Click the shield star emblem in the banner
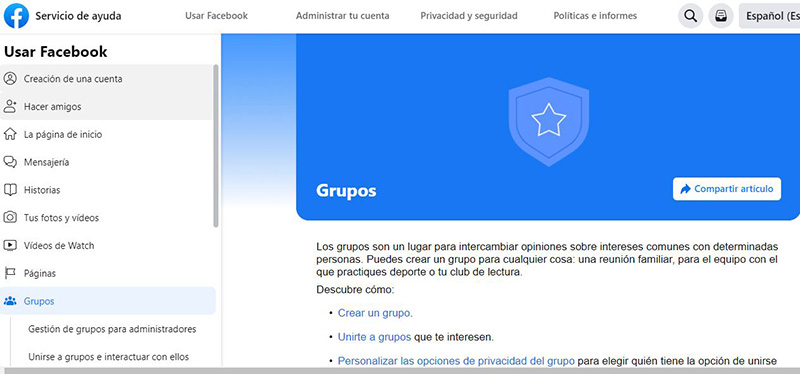The image size is (800, 374). pyautogui.click(x=548, y=121)
